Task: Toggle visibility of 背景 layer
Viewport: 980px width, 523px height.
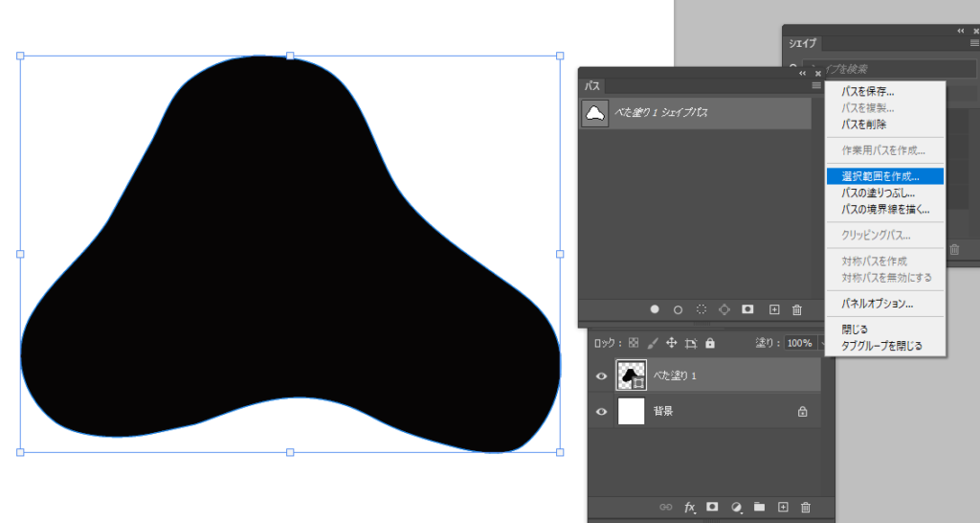Action: coord(601,412)
